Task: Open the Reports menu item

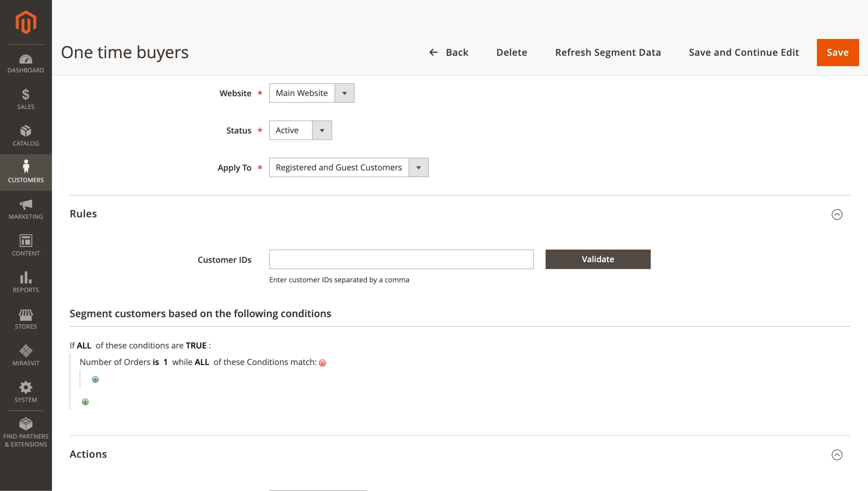Action: pyautogui.click(x=26, y=282)
